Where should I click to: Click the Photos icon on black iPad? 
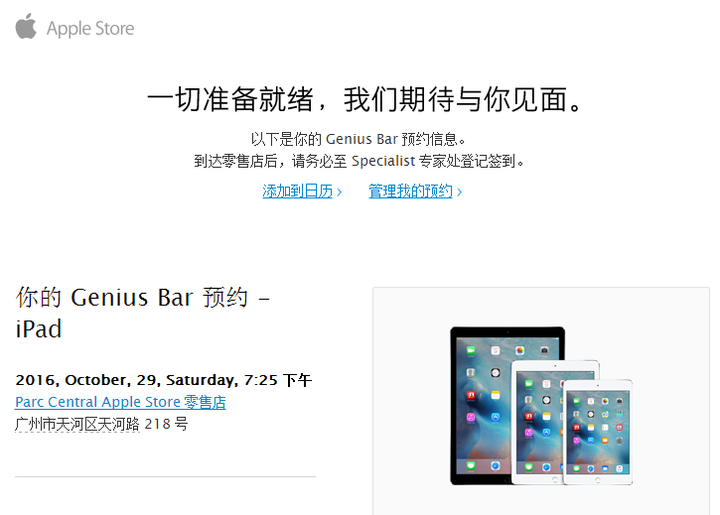tap(519, 351)
